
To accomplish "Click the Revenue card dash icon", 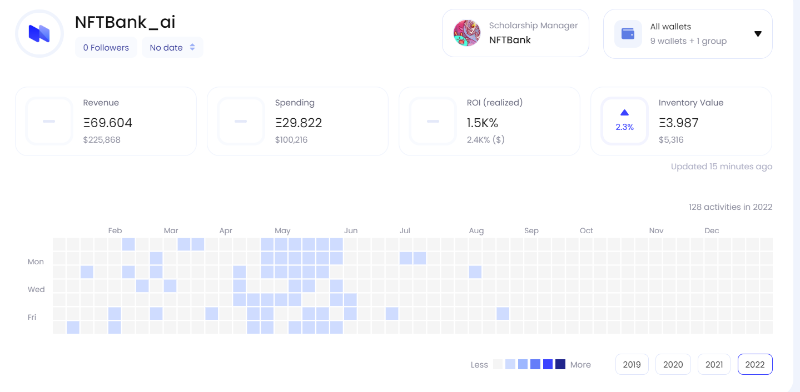I will [x=49, y=121].
